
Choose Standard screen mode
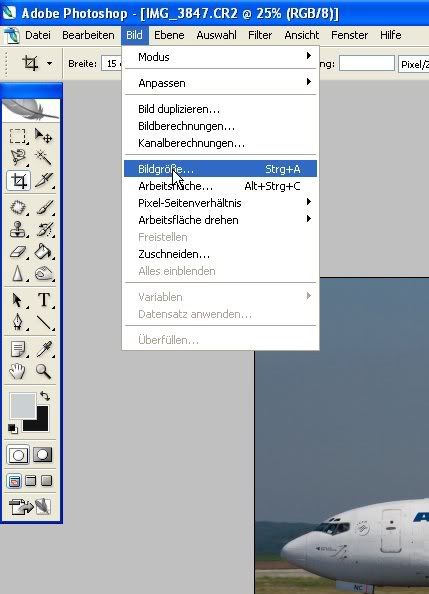click(x=14, y=481)
